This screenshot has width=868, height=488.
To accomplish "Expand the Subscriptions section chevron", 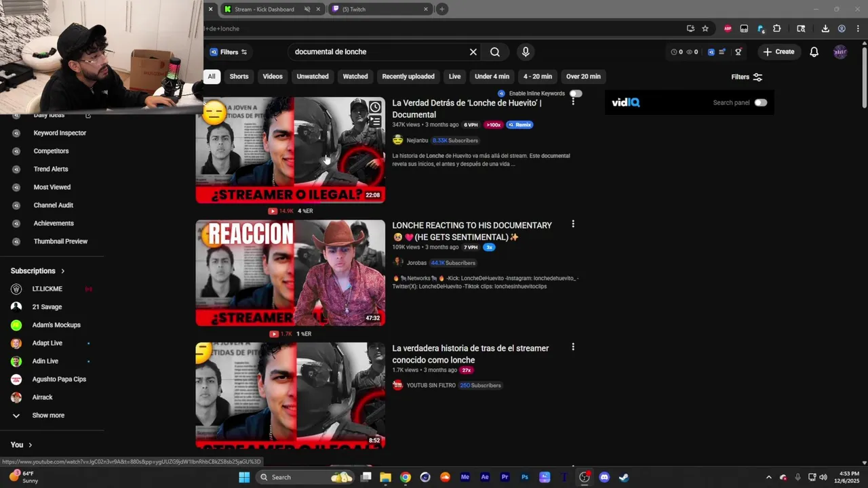I will (63, 271).
